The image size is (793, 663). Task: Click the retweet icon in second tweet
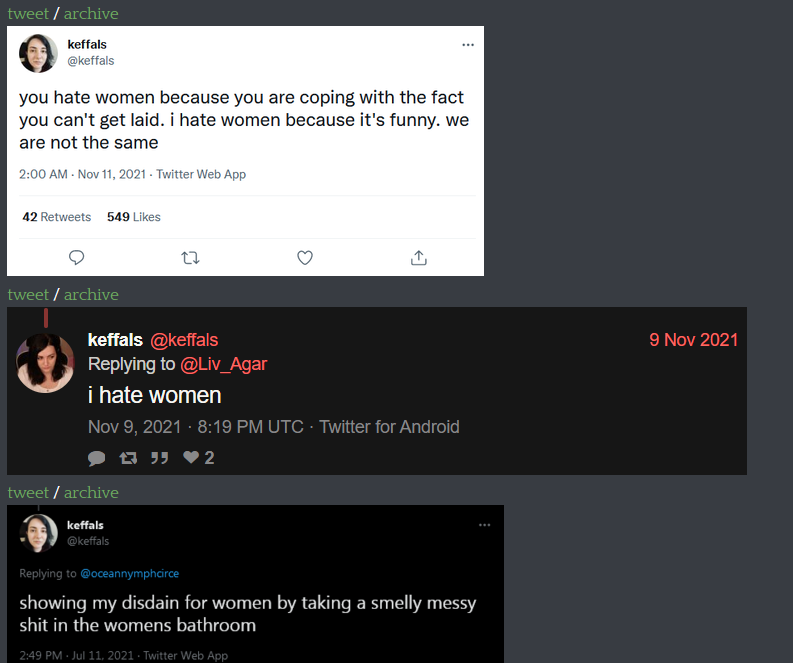128,458
